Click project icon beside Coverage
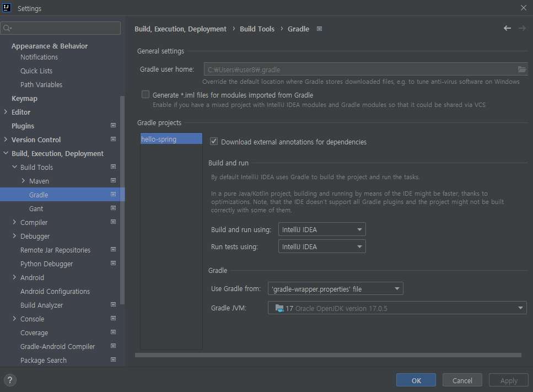 [x=114, y=332]
